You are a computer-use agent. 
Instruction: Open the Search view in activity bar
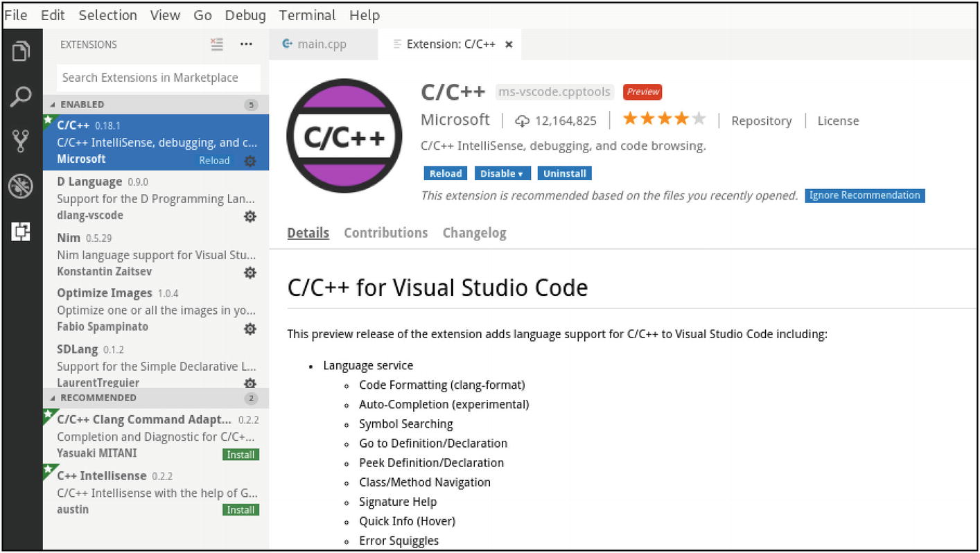pyautogui.click(x=21, y=96)
